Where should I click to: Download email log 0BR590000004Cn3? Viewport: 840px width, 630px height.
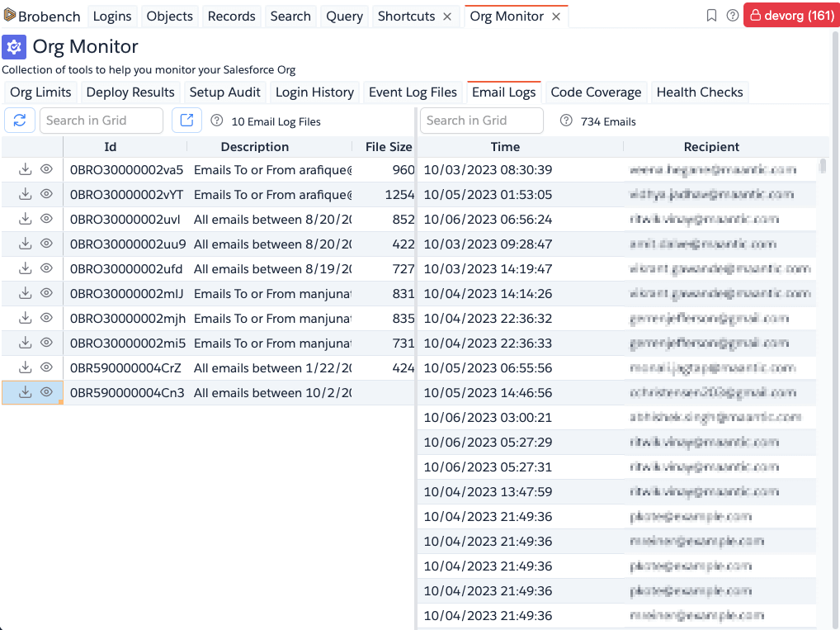pyautogui.click(x=26, y=392)
